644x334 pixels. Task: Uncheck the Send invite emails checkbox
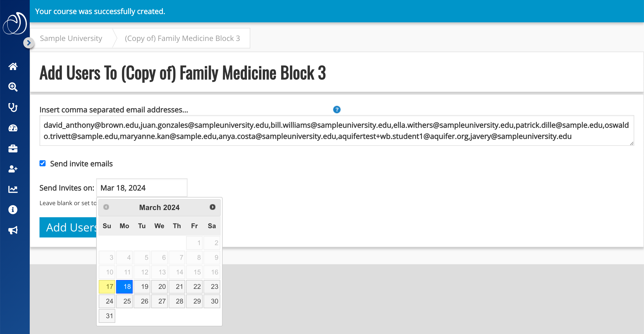coord(43,164)
